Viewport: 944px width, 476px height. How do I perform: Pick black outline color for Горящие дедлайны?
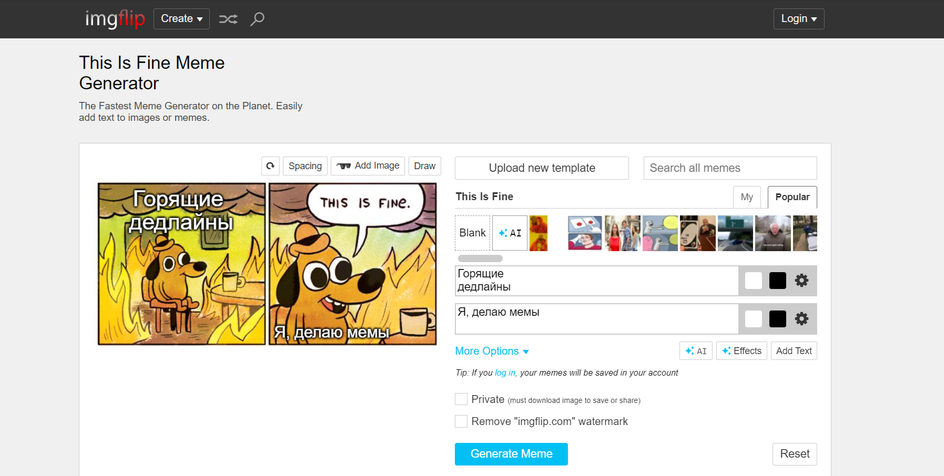tap(777, 280)
